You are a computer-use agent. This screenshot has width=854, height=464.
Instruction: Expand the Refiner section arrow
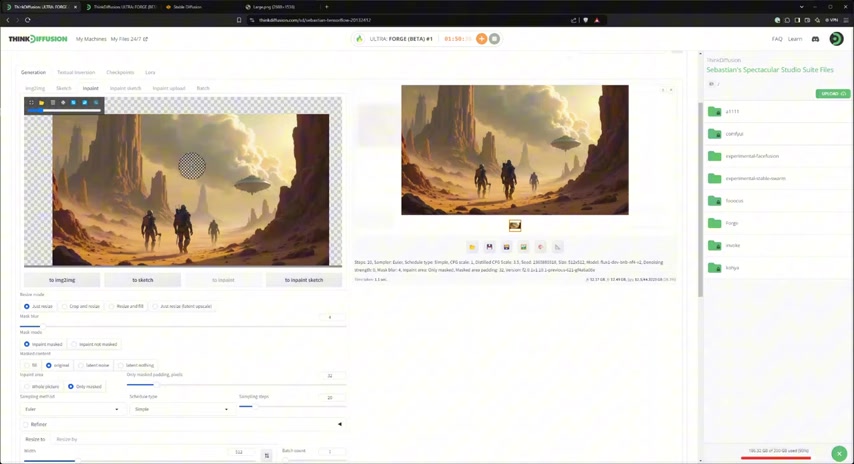(340, 424)
